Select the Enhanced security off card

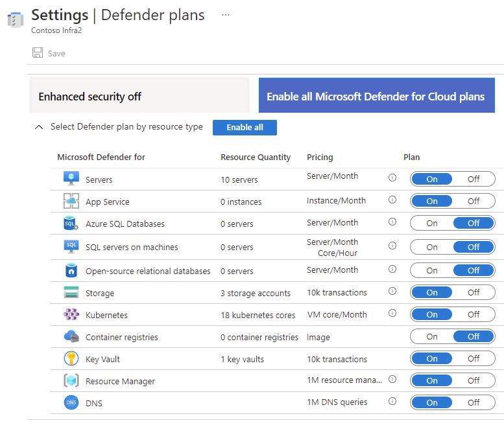coord(139,97)
